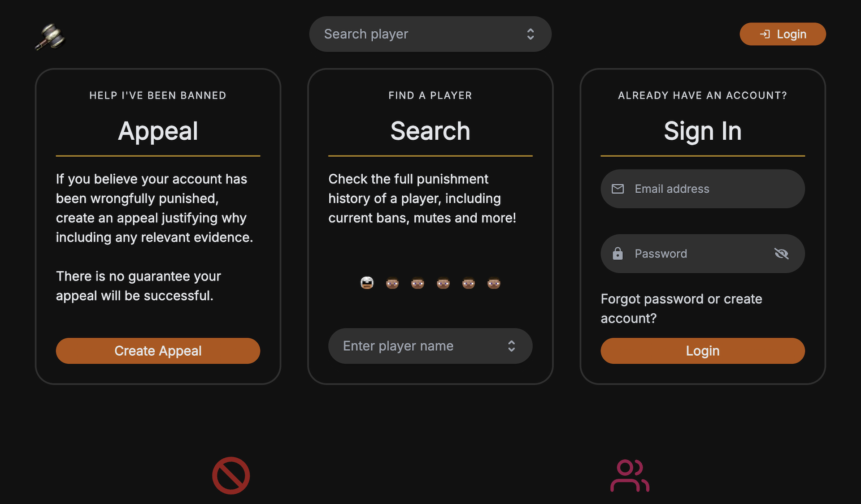Click the envelope icon in the email field
The image size is (861, 504).
pos(618,189)
